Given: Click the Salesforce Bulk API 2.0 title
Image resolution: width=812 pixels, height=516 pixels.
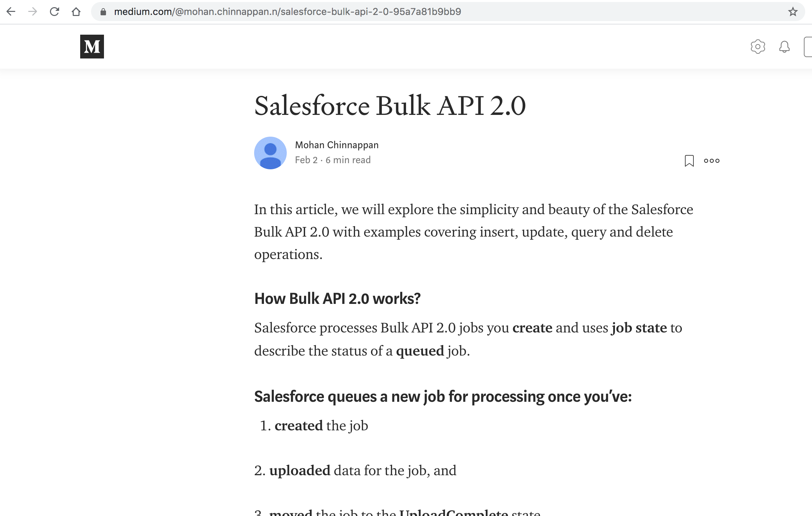Looking at the screenshot, I should pos(390,105).
